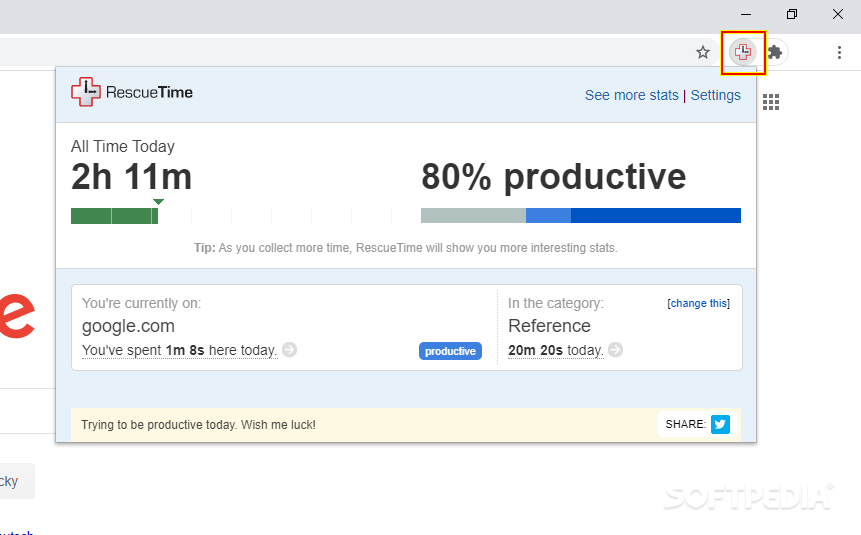Open the Extensions puzzle piece menu
Screen dimensions: 861x535
[775, 52]
